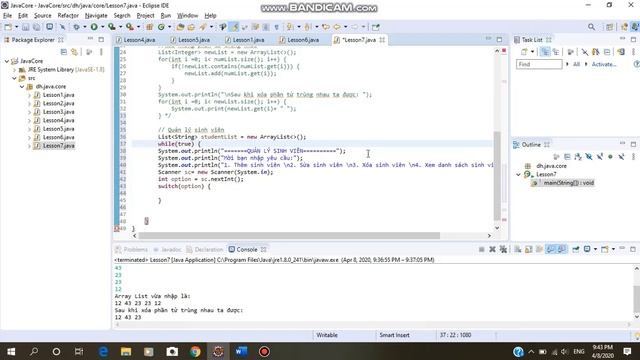Click the editor vertical scrollbar
Screen dimensions: 640x360
click(x=497, y=176)
